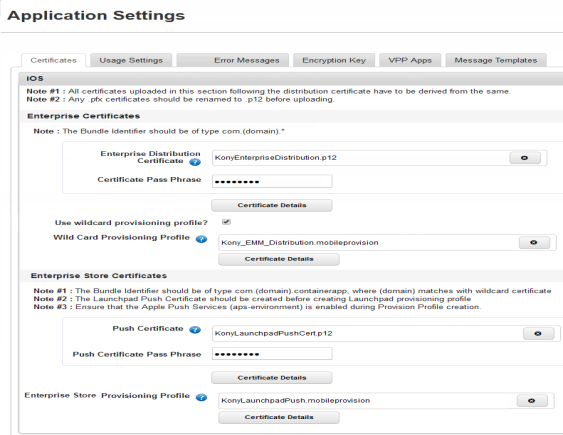View Certificate Details under Push Certificate Pass Phrase
This screenshot has width=563, height=435.
coord(272,378)
